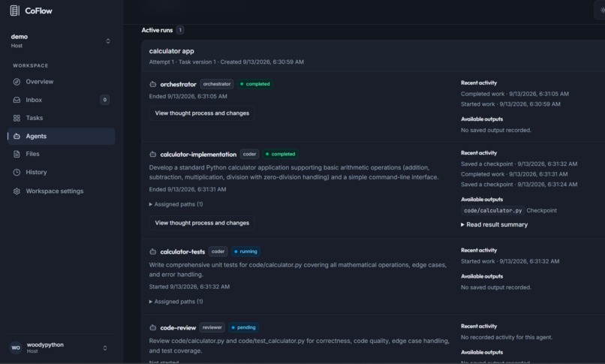The image size is (605, 364).
Task: Open the woodypython account menu chevron
Action: [x=105, y=348]
